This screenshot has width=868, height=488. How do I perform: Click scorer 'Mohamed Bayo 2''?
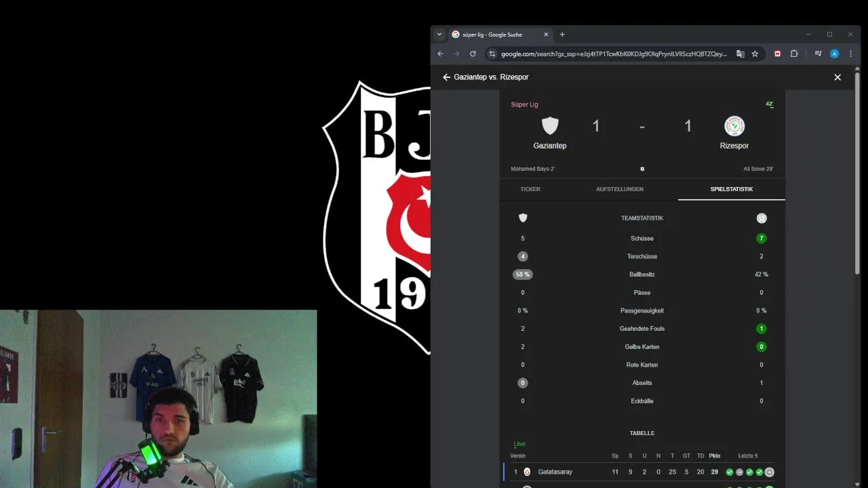[x=533, y=169]
